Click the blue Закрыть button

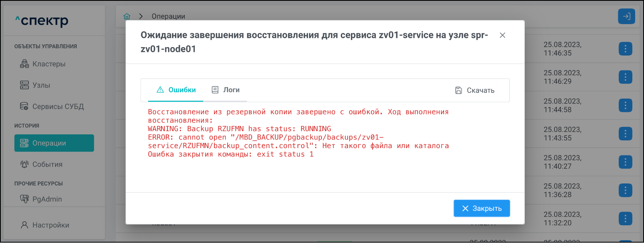point(482,208)
